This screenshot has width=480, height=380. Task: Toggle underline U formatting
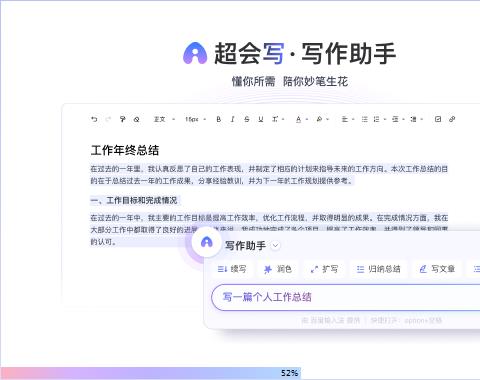point(261,119)
